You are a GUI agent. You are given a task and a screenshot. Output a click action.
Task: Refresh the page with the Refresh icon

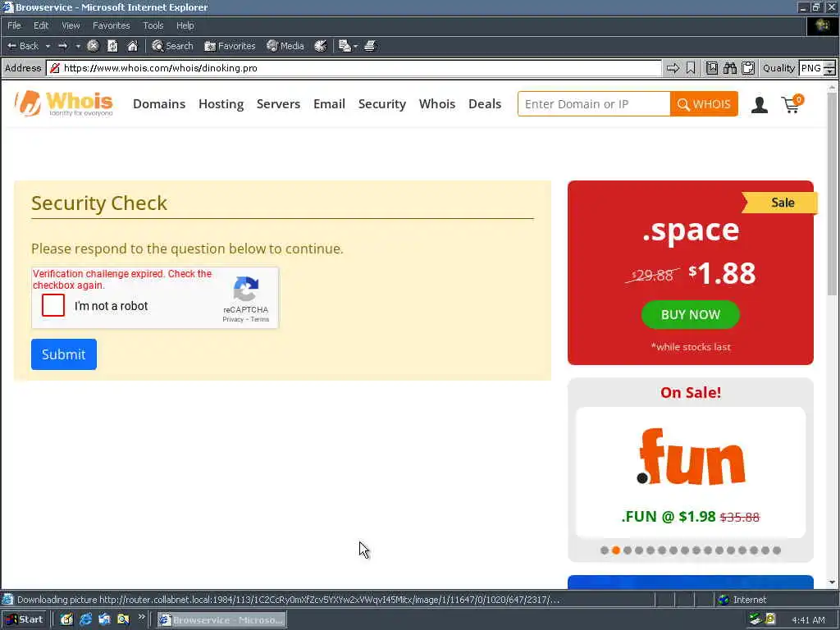[112, 46]
